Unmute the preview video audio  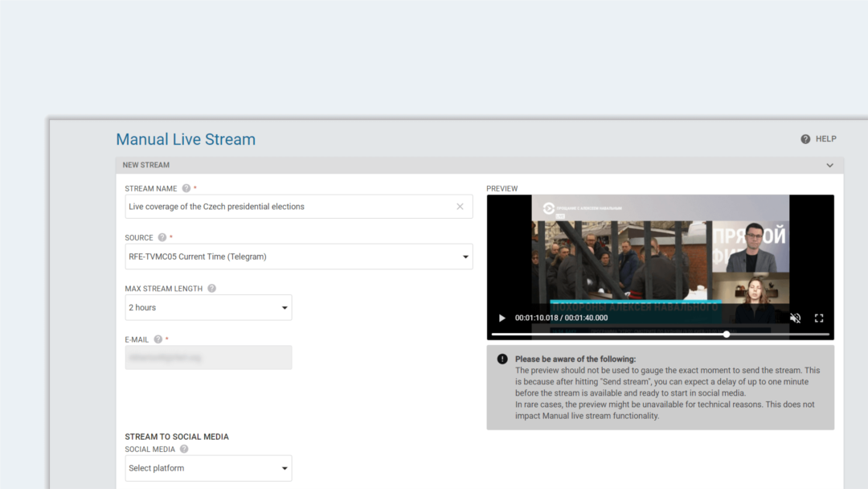tap(795, 318)
